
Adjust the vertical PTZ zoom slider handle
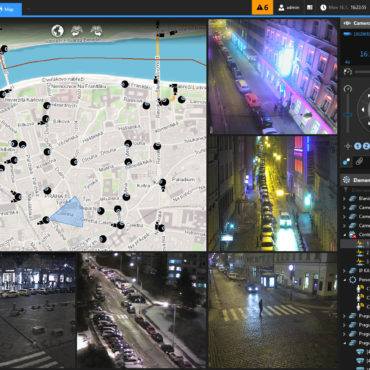pyautogui.click(x=348, y=115)
